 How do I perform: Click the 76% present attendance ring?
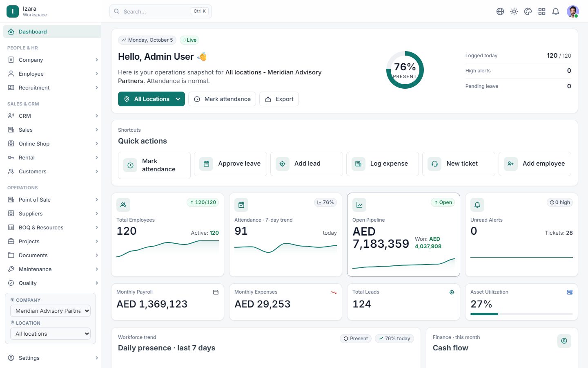click(x=405, y=70)
